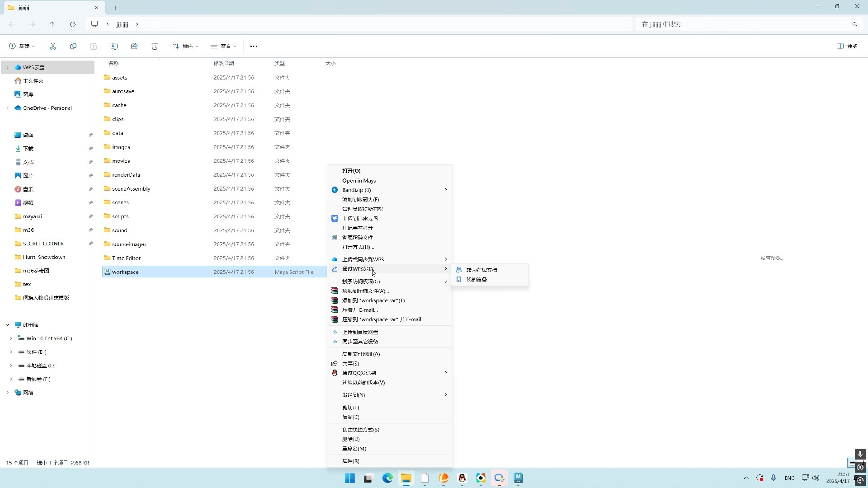
Task: Expand Win 10 Ent x64 (C:) drive
Action: click(x=11, y=338)
